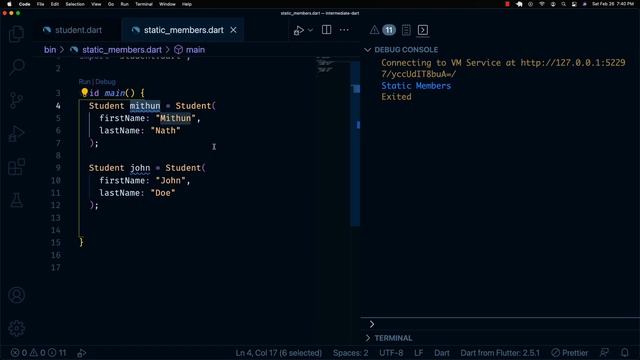Open the feedback icon in status bar
Image resolution: width=640 pixels, height=360 pixels.
(x=604, y=353)
